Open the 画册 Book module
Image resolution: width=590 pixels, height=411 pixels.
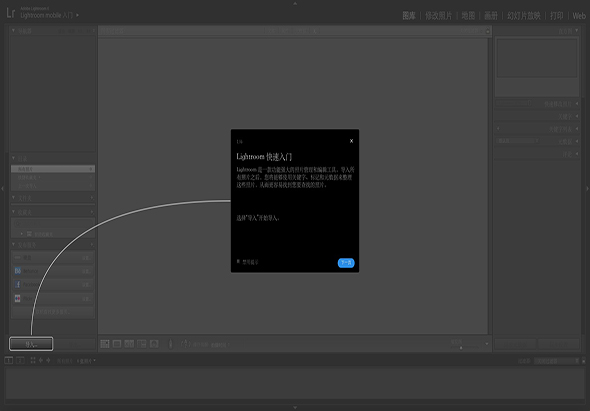[x=491, y=16]
